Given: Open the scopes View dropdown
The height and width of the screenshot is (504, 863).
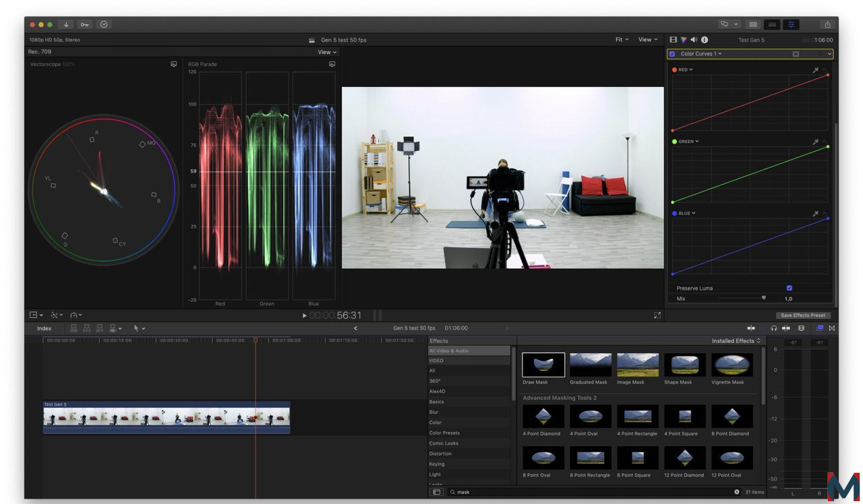Looking at the screenshot, I should point(327,52).
